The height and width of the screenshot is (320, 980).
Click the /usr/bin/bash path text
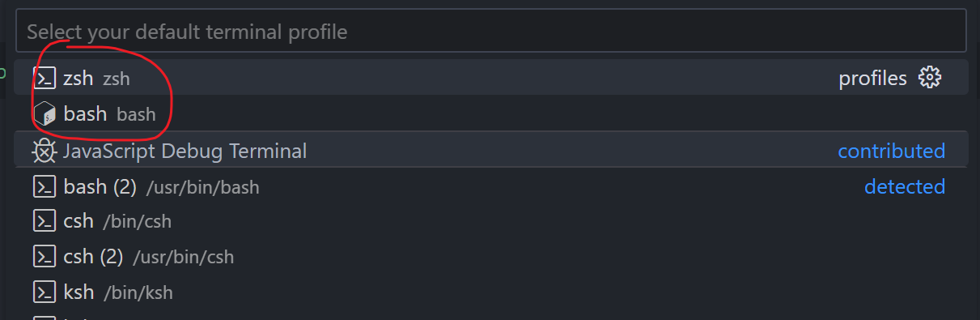point(202,187)
